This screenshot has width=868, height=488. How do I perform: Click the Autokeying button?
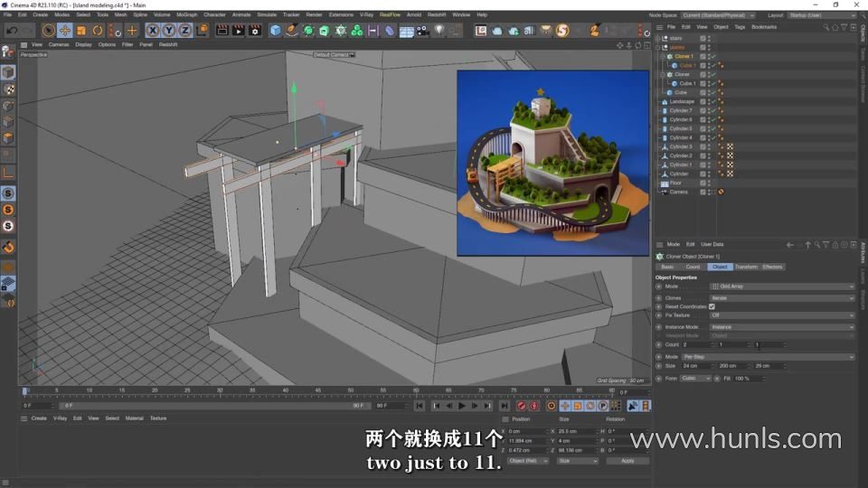(533, 406)
